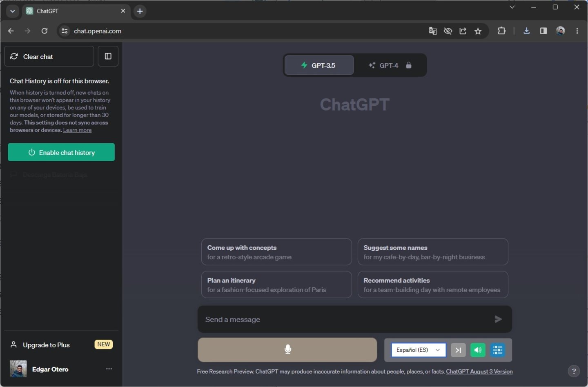Choose the retro-style arcade game suggestion
The height and width of the screenshot is (387, 588).
(x=276, y=252)
